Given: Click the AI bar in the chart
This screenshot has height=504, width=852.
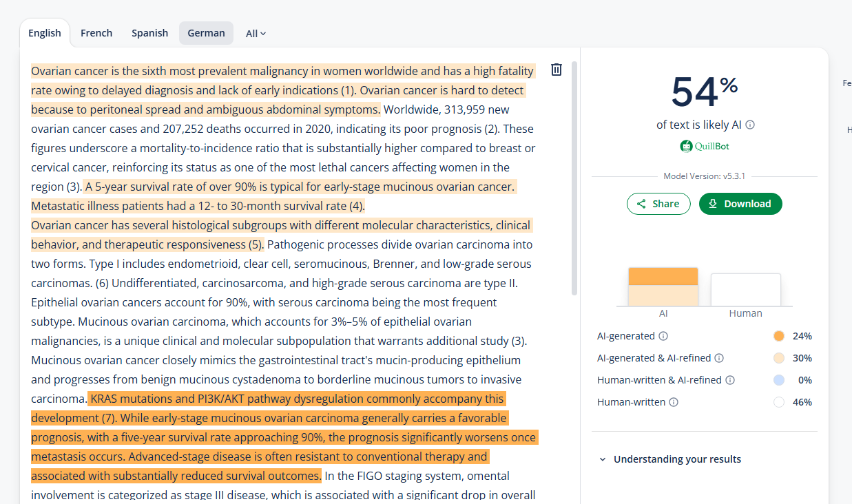Looking at the screenshot, I should point(663,287).
